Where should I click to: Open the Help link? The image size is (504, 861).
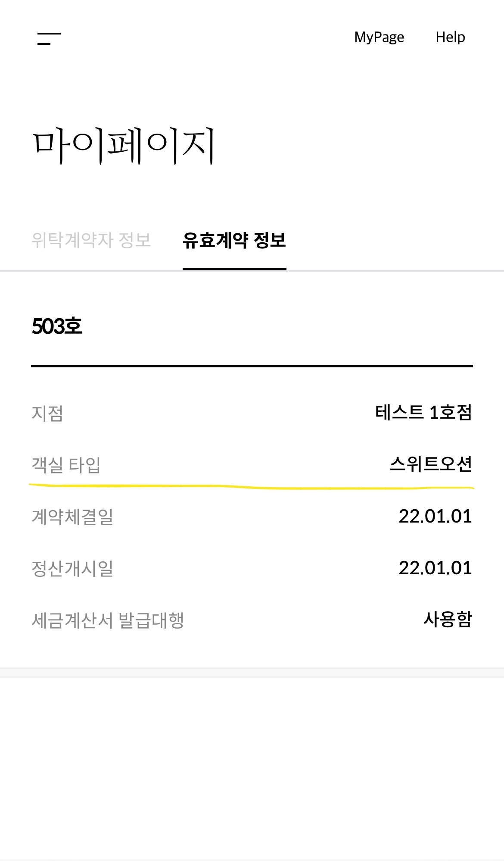(x=450, y=37)
